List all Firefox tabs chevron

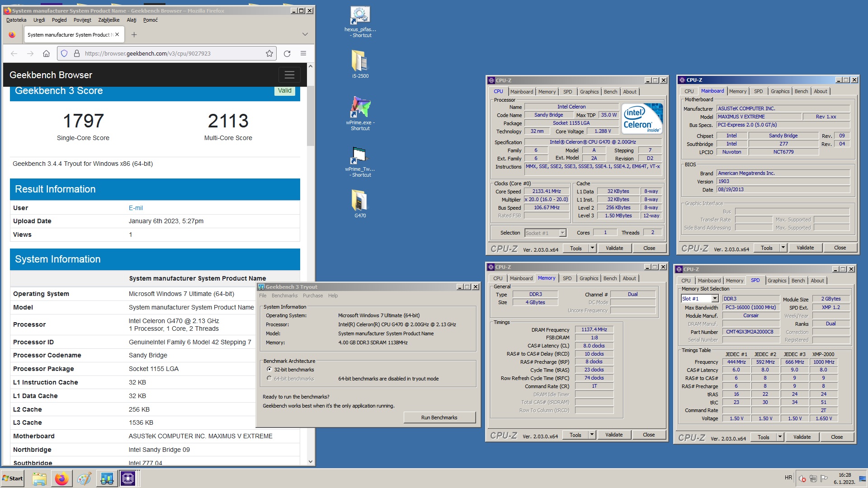pyautogui.click(x=305, y=34)
